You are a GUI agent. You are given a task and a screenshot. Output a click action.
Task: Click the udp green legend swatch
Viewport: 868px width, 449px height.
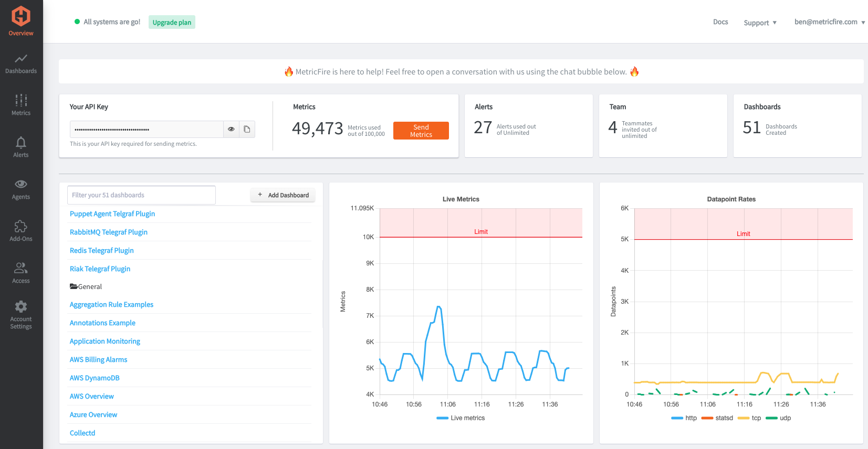(771, 418)
